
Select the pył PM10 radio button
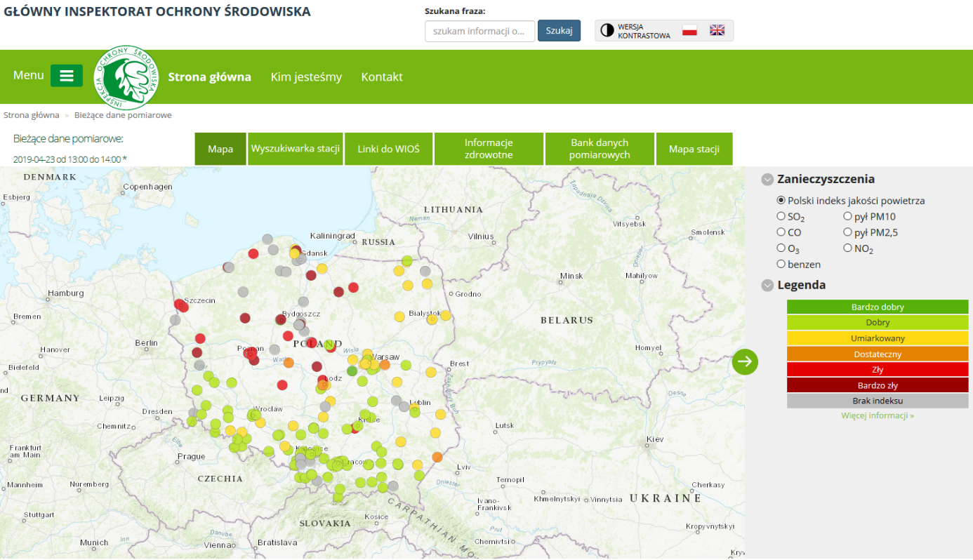coord(847,216)
